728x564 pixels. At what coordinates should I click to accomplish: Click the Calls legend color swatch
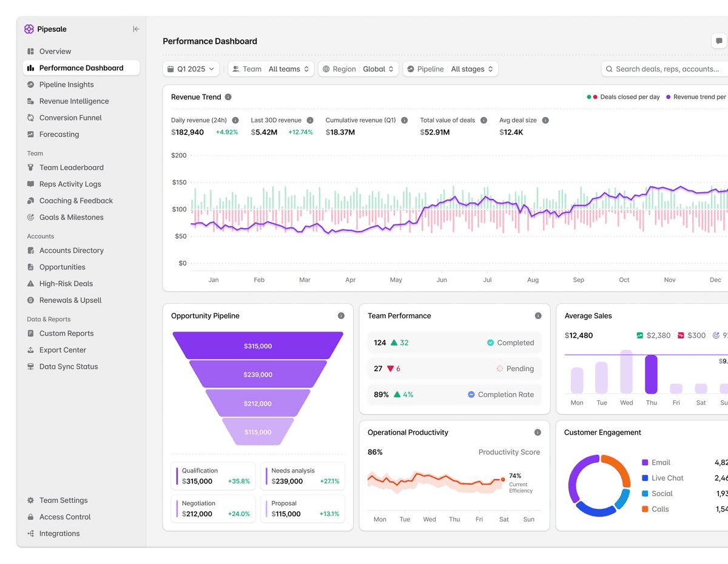tap(645, 509)
